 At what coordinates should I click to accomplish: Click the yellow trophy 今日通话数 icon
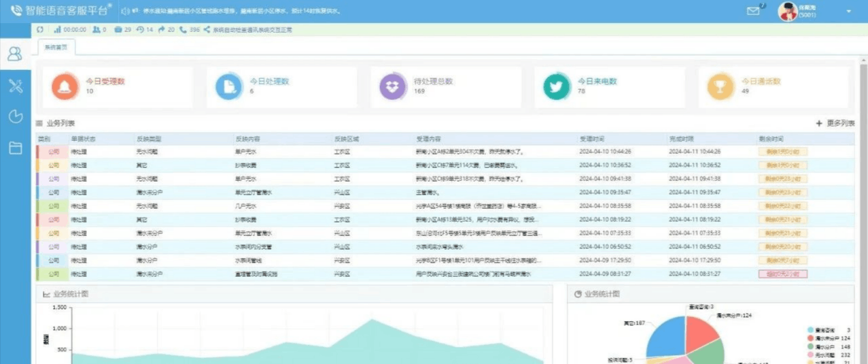click(x=721, y=86)
